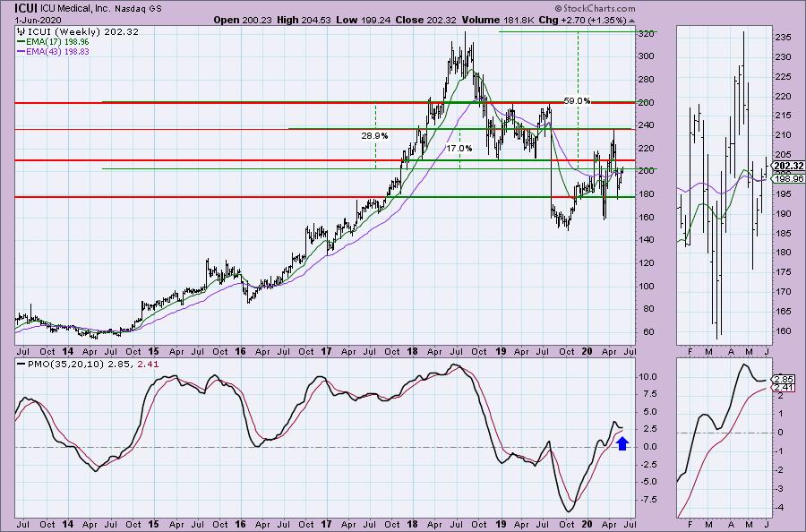Click the -3 label on zoom PMO axis

click(779, 488)
